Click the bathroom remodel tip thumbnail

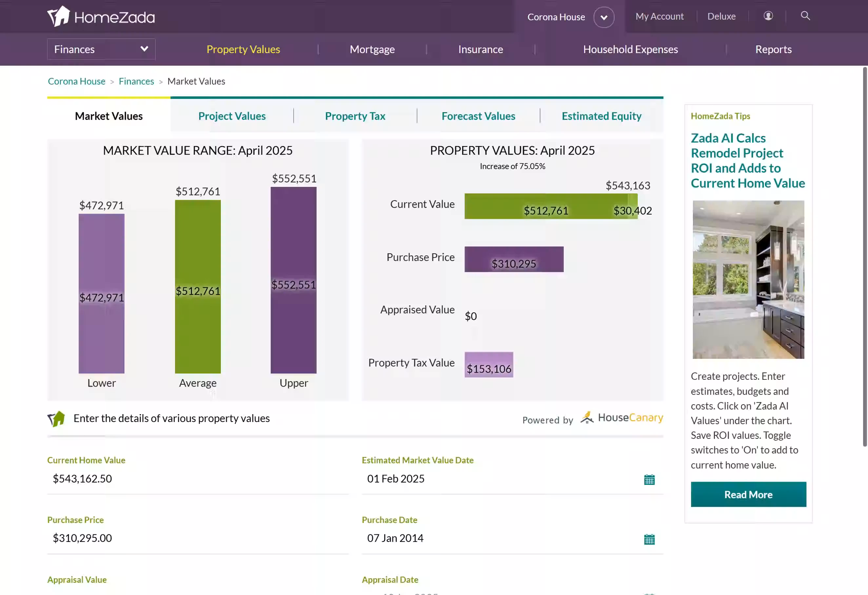tap(748, 279)
